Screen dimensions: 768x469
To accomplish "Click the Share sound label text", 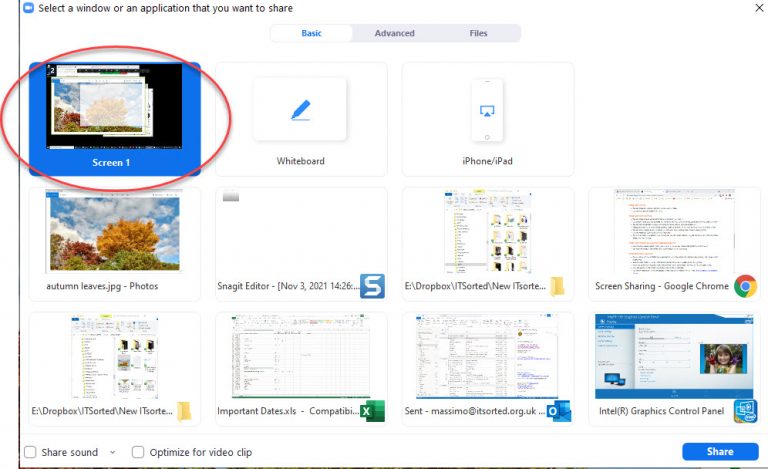I will coord(70,452).
